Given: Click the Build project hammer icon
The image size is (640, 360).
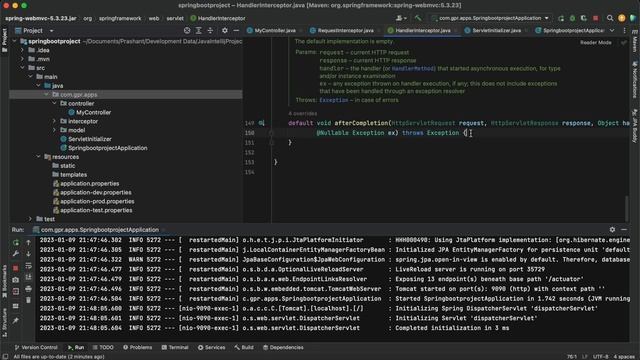Looking at the screenshot, I should click(x=418, y=18).
